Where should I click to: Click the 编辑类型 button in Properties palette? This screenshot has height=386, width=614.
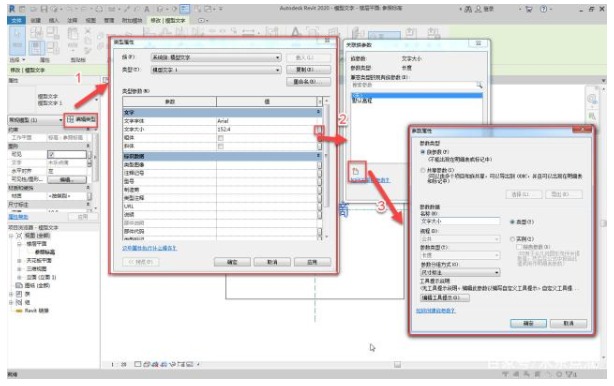(81, 119)
